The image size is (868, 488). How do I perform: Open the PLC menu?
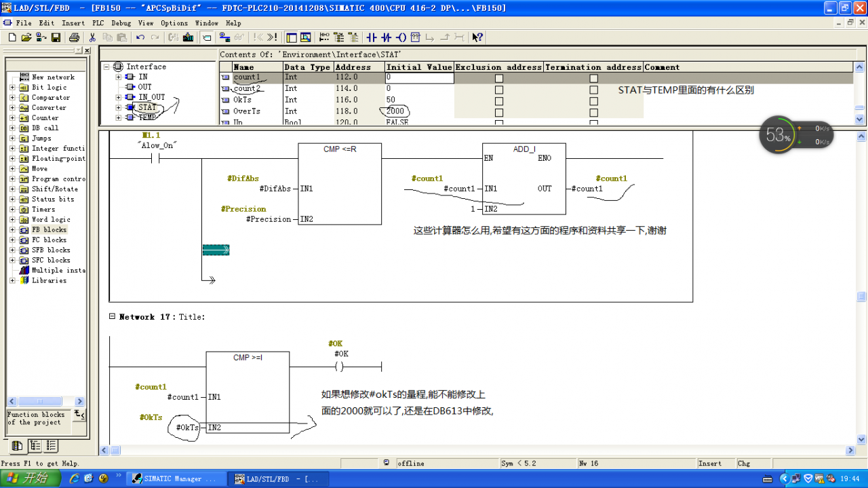click(x=98, y=23)
